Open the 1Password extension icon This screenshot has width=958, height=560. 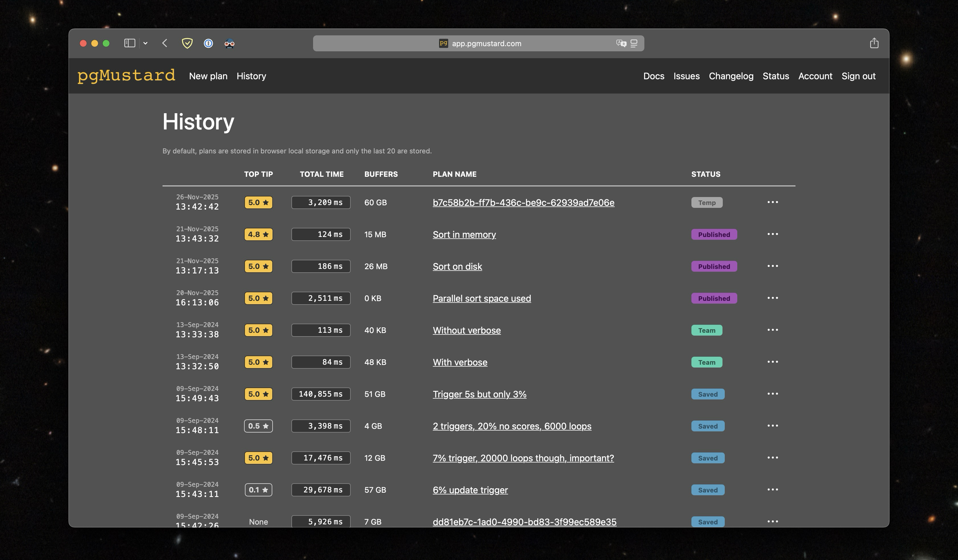(208, 43)
